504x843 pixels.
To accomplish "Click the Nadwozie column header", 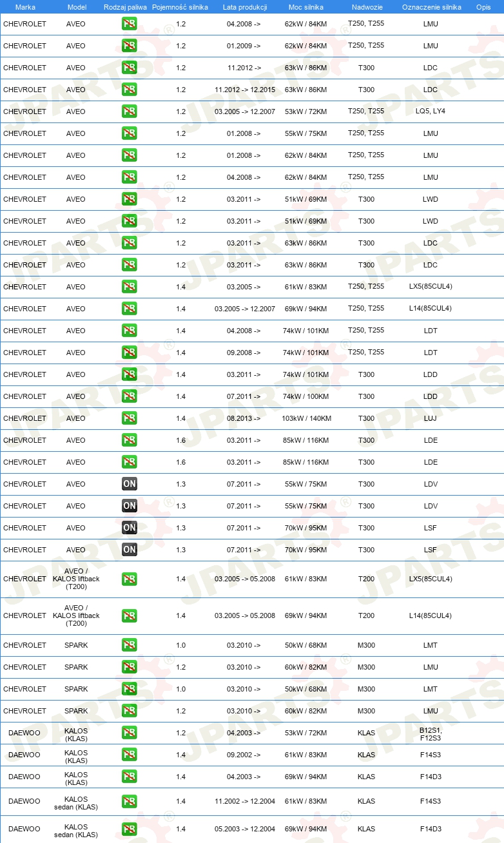I will [x=367, y=7].
